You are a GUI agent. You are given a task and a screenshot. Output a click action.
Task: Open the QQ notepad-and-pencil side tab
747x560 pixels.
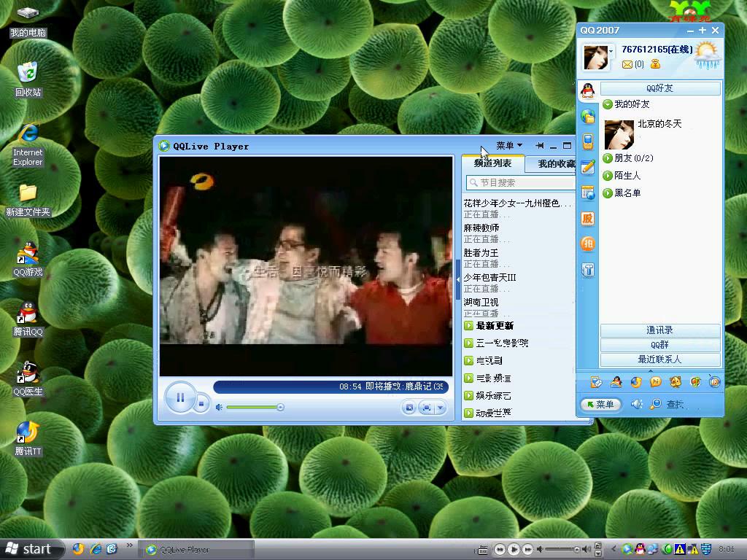(x=588, y=167)
